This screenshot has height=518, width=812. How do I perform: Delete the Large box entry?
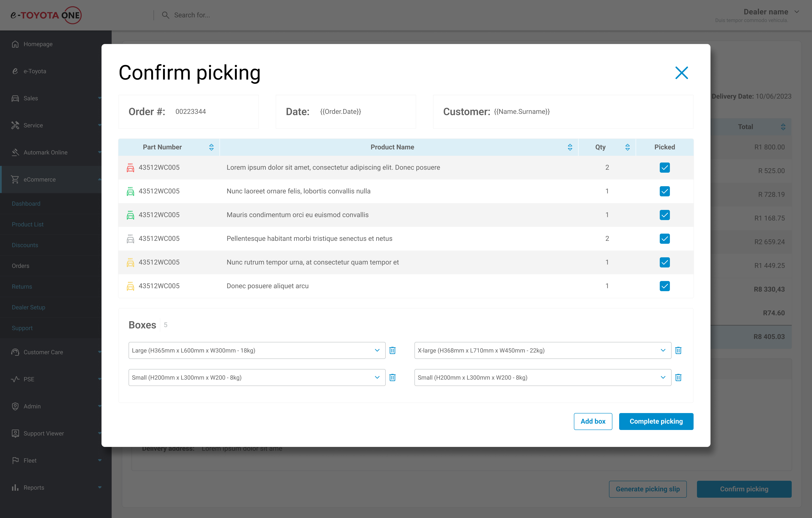tap(392, 350)
